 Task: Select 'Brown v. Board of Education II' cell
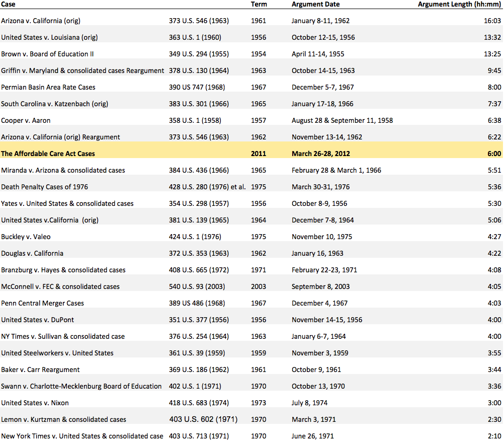(47, 54)
